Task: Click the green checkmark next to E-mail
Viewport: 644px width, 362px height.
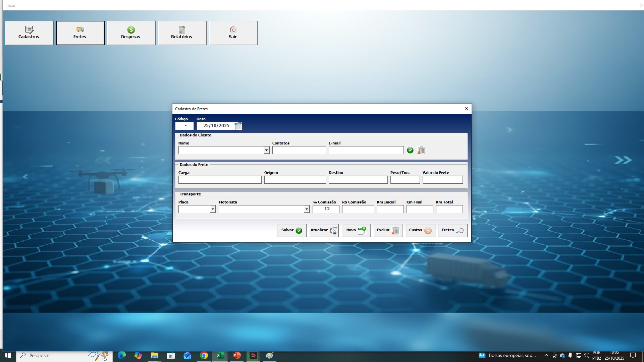Action: click(x=410, y=150)
